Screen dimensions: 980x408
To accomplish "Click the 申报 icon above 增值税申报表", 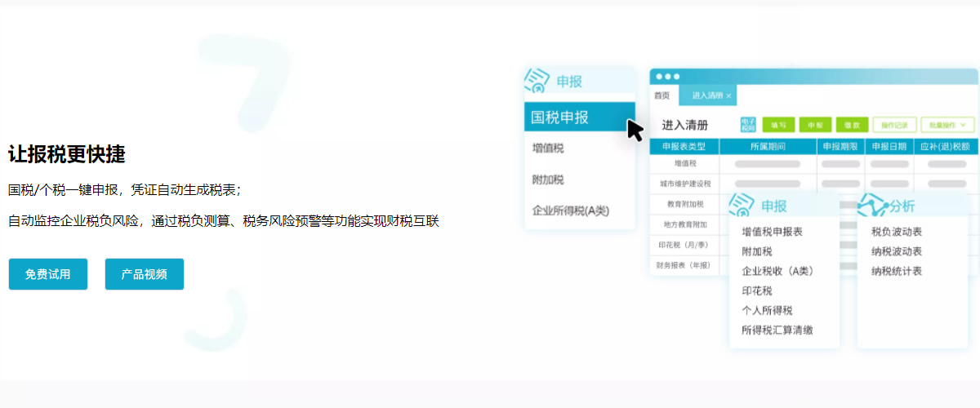I will (x=742, y=204).
